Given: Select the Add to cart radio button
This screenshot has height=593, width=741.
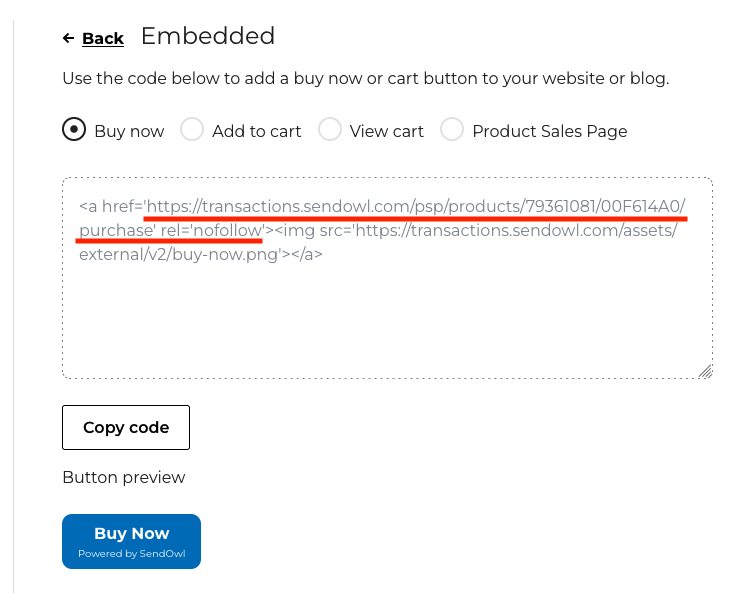Looking at the screenshot, I should click(x=192, y=130).
